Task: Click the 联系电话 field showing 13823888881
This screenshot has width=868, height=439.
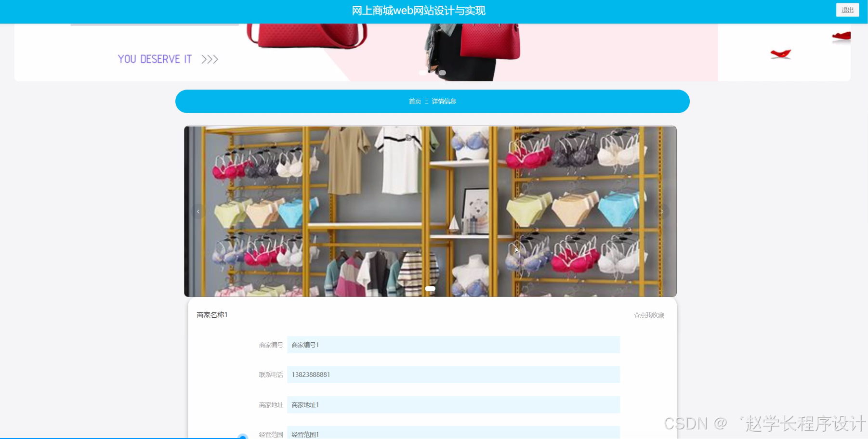Action: (453, 374)
